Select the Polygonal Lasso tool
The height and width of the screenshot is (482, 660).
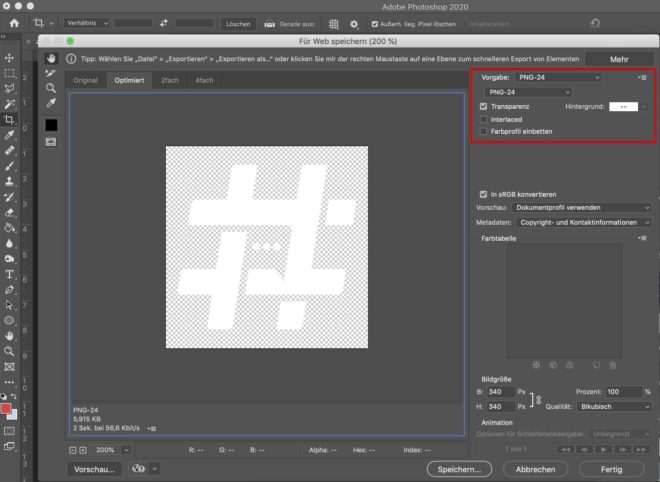[x=9, y=88]
